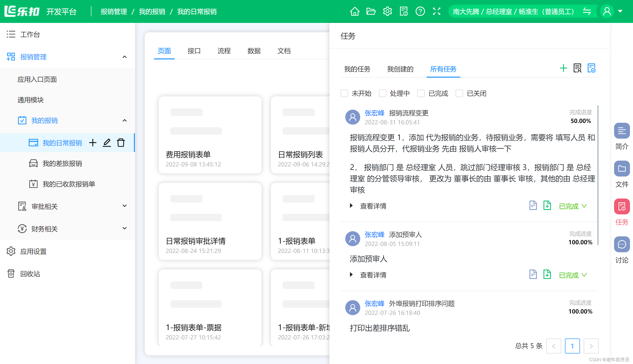The image size is (633, 364).
Task: Open the 讨论 side panel icon
Action: [622, 244]
